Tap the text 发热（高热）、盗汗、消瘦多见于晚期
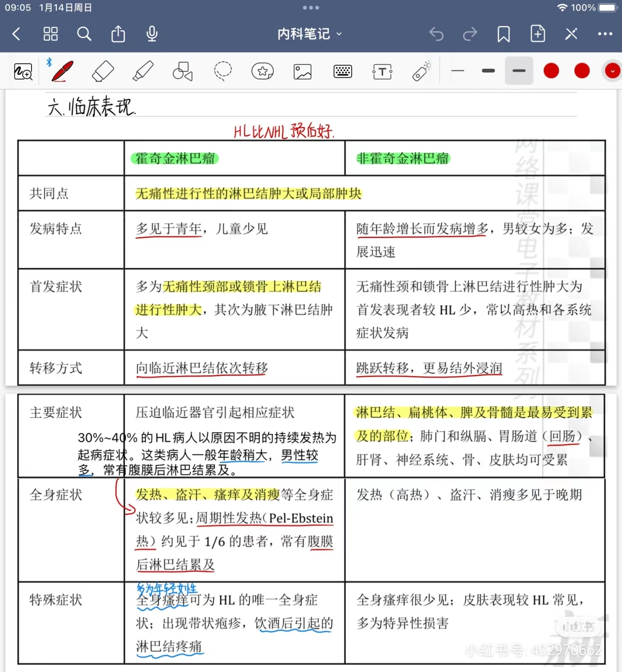The width and height of the screenshot is (622, 672). coord(469,494)
